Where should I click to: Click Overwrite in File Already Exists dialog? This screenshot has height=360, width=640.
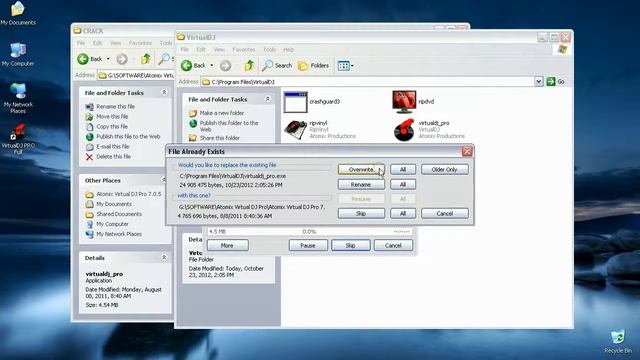click(x=361, y=169)
